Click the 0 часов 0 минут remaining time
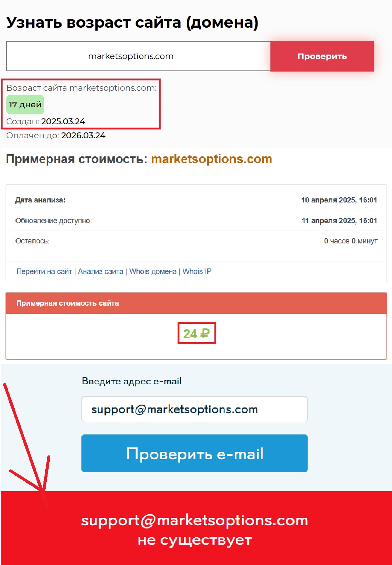392x565 pixels. point(351,241)
